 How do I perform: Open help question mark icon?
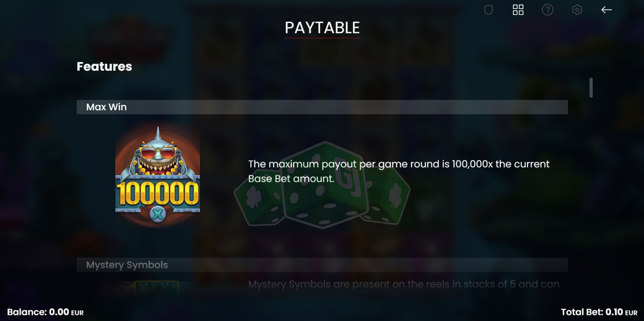pos(547,10)
